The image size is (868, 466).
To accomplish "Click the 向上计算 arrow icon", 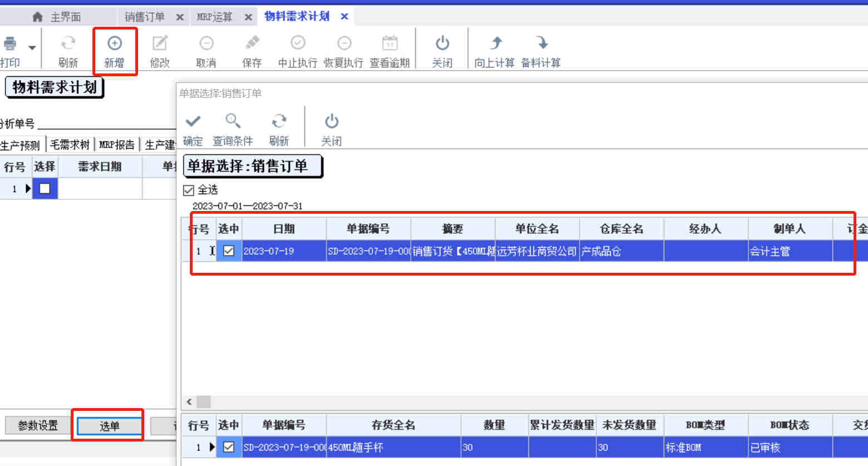I will tap(495, 43).
